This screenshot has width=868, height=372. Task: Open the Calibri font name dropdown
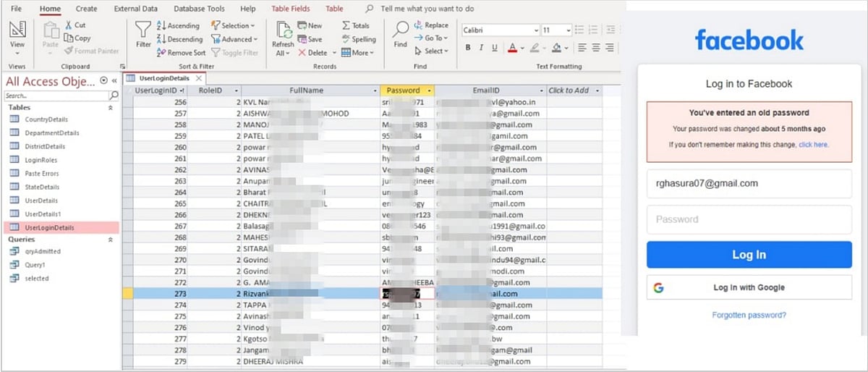536,30
